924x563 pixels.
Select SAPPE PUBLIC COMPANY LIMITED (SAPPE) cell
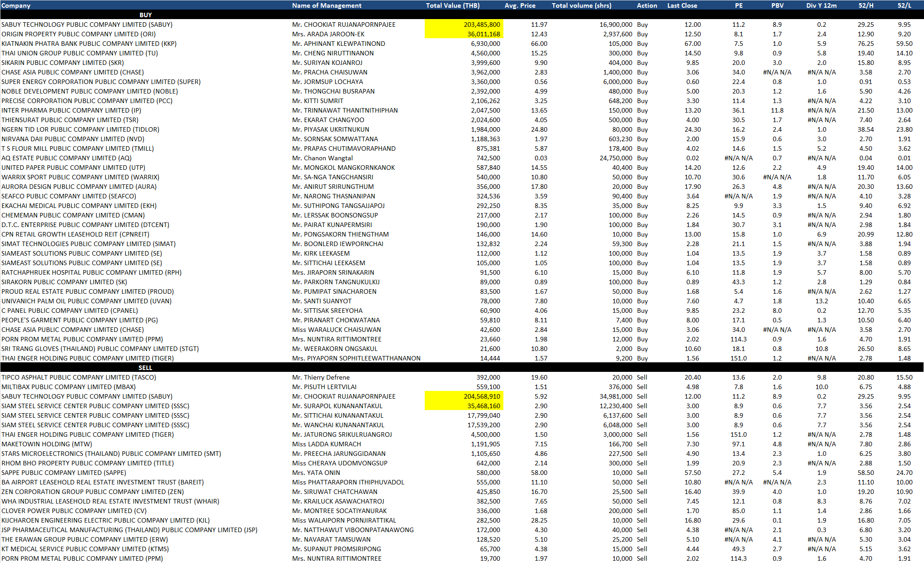click(64, 473)
